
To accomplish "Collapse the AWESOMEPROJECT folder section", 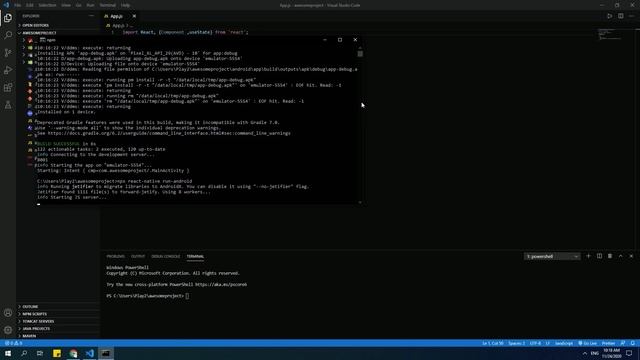I will (58, 33).
